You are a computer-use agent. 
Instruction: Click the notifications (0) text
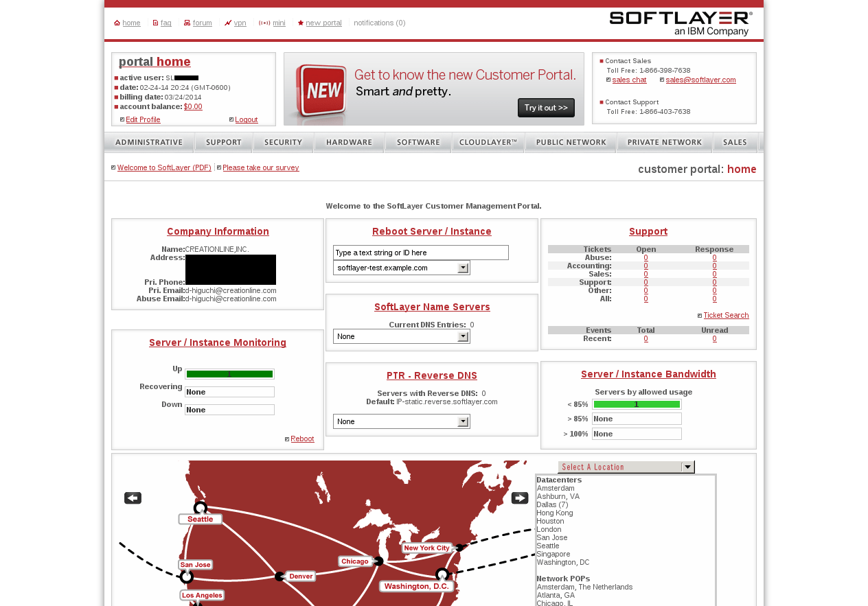click(x=380, y=23)
